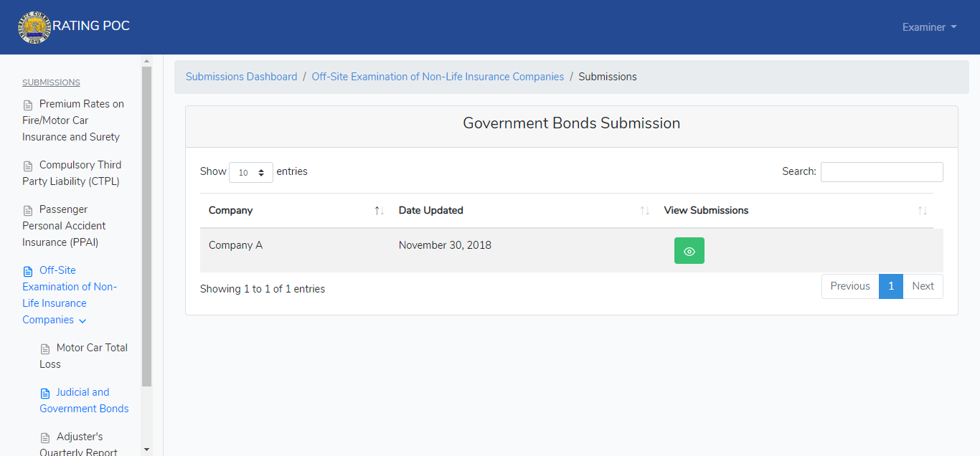Open Compulsory Third Party Liability (CTPL) item
The height and width of the screenshot is (456, 980).
72,173
